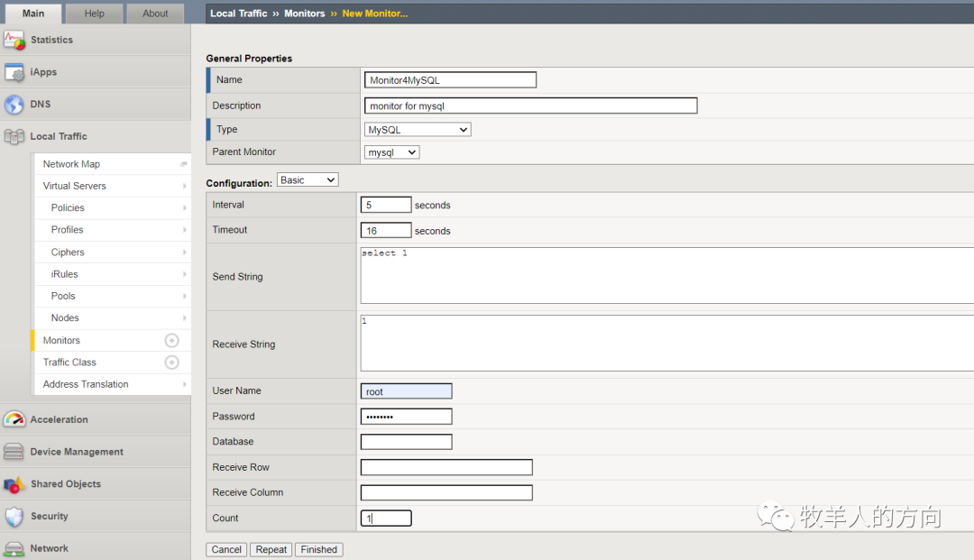The image size is (974, 560).
Task: Click the Security shield icon
Action: [x=14, y=517]
